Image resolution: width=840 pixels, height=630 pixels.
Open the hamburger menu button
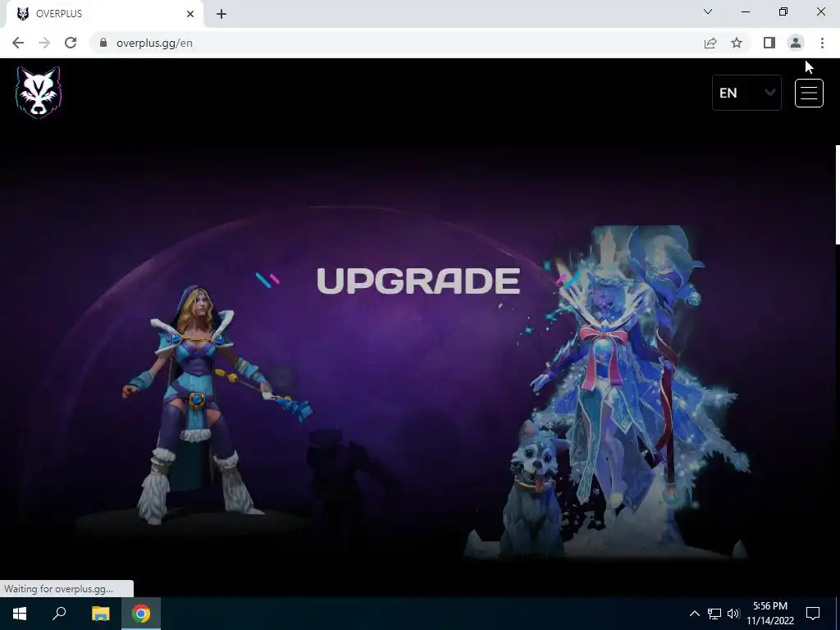[809, 94]
